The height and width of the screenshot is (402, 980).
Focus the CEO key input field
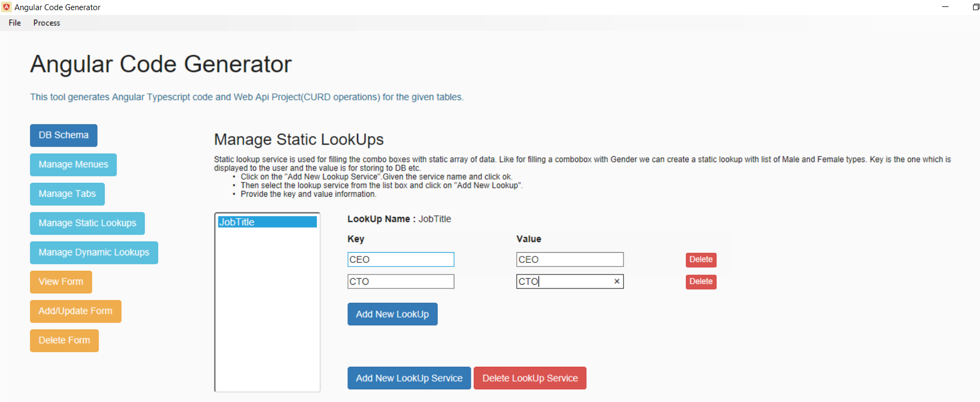(400, 260)
